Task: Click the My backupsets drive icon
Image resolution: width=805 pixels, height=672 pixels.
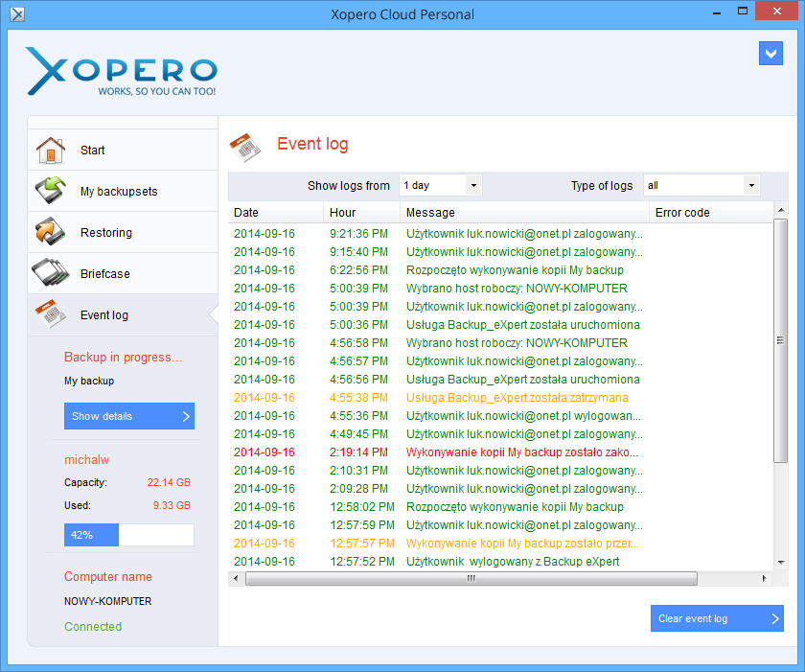Action: pyautogui.click(x=50, y=191)
